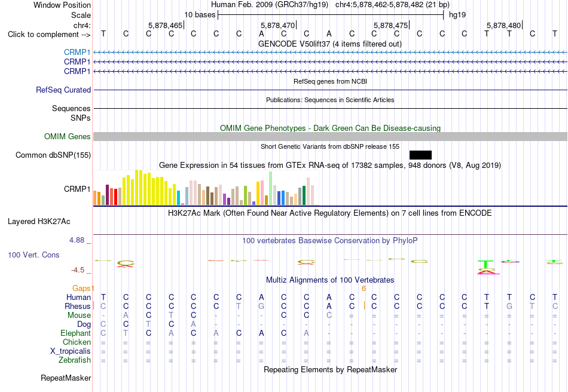Click the chr4:5,878,462-5,878,482 position text
568x392 pixels.
[392, 5]
